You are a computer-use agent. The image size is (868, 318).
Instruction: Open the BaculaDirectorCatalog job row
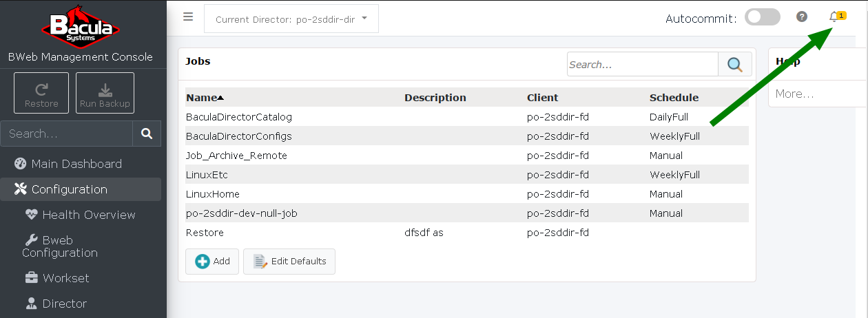(467, 117)
